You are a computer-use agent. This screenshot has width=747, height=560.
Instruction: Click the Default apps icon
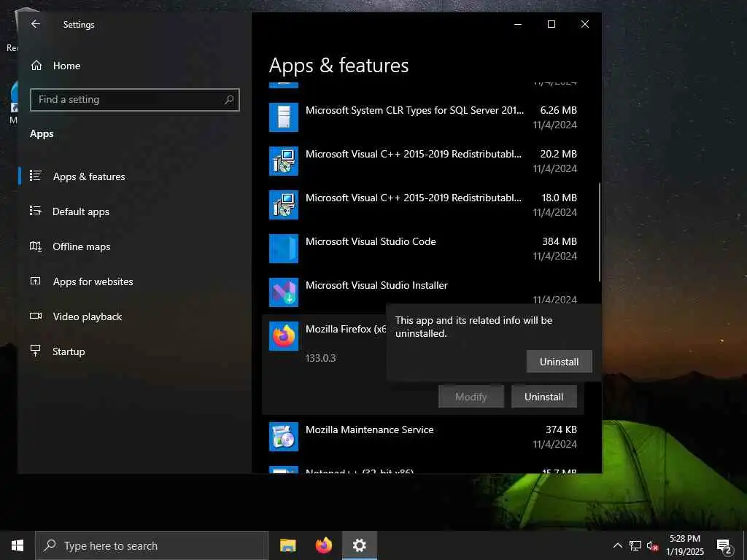coord(36,211)
